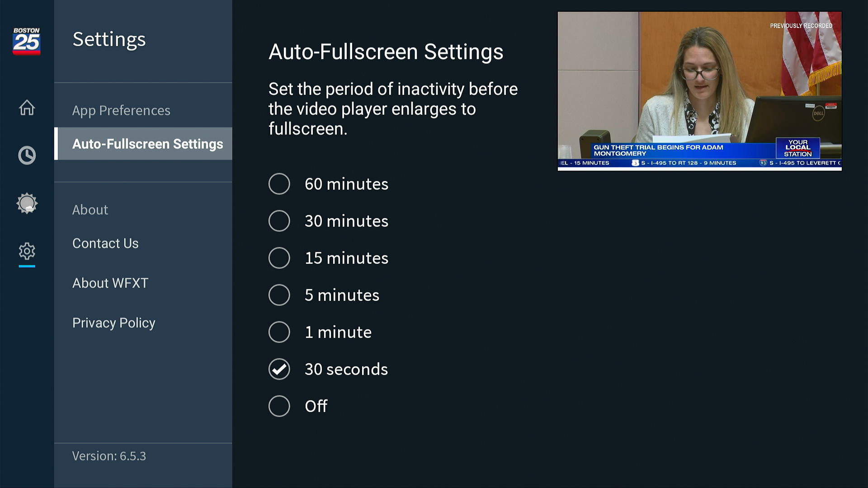This screenshot has height=488, width=868.
Task: Pick the 5 minutes option
Action: pyautogui.click(x=279, y=295)
